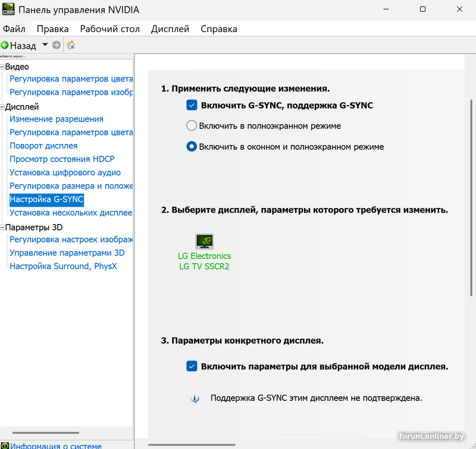Click the grey Forward arrow icon

click(x=56, y=45)
